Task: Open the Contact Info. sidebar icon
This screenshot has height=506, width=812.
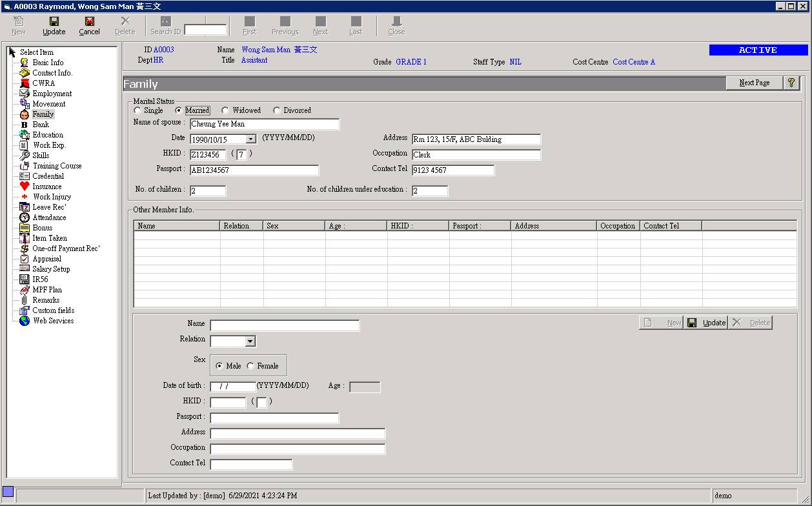Action: (x=25, y=73)
